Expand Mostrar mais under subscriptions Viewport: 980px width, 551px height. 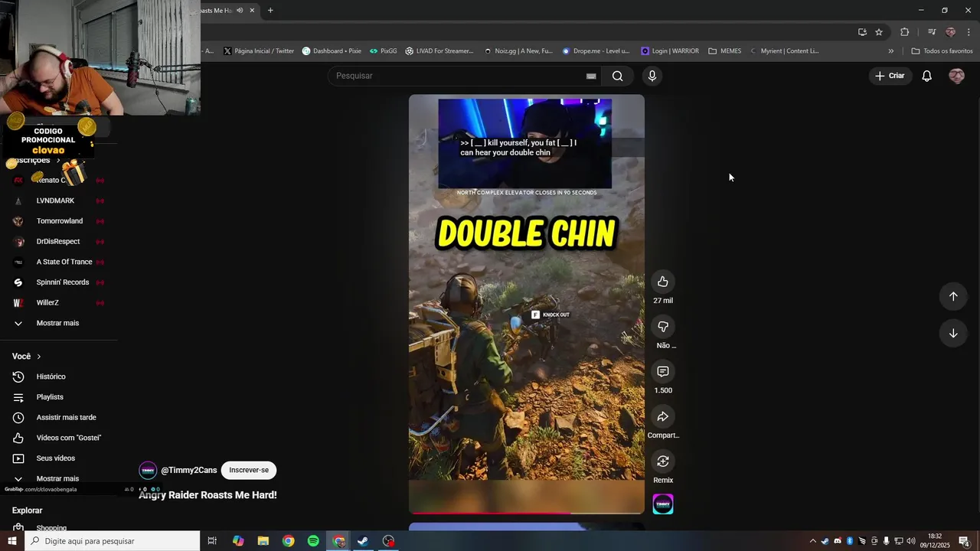coord(57,323)
